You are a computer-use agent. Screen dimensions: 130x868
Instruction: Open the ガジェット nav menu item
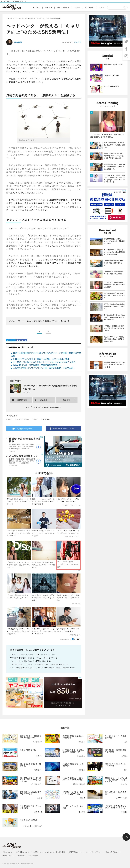point(89,7)
